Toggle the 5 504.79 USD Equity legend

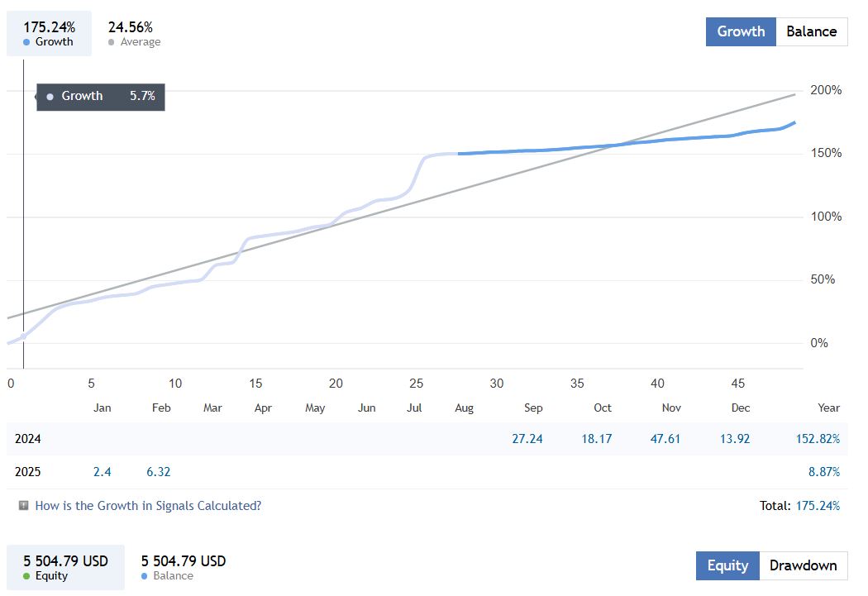[65, 567]
